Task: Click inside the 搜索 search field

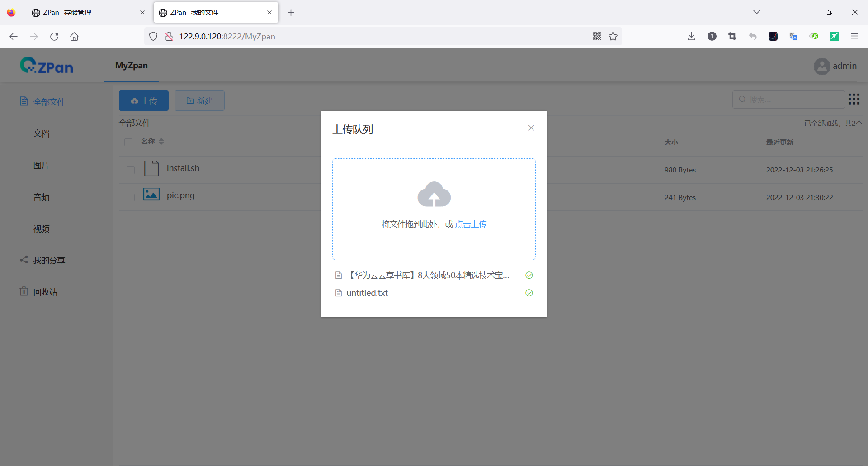Action: (x=789, y=99)
